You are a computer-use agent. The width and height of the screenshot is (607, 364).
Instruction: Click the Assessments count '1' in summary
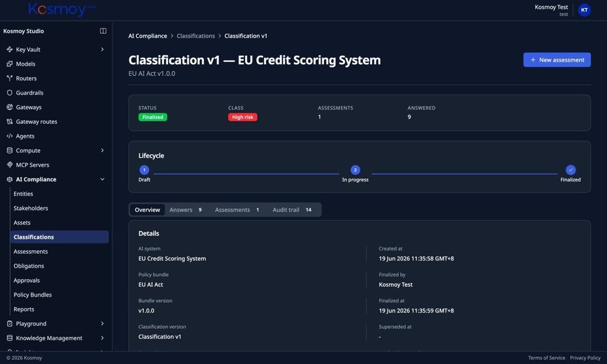point(319,117)
